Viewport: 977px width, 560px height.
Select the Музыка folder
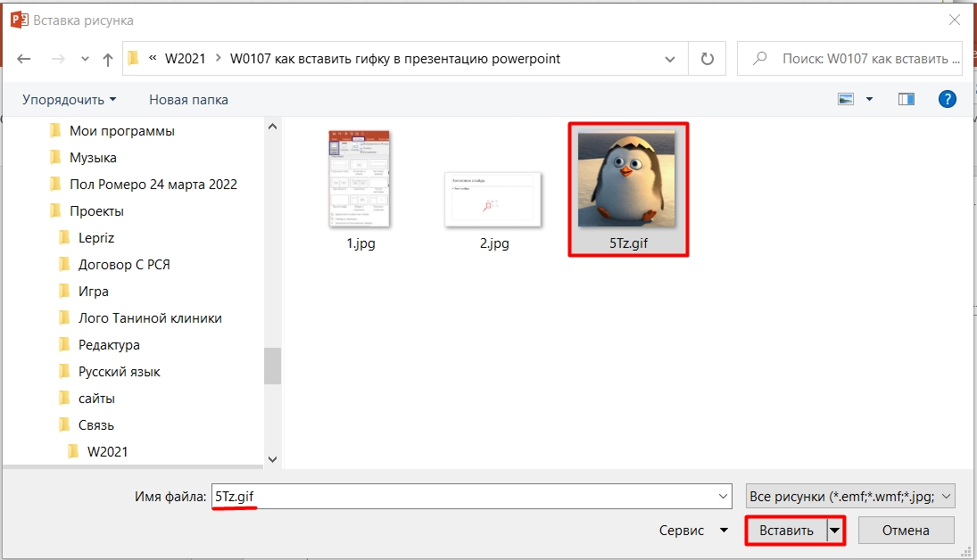pos(93,158)
